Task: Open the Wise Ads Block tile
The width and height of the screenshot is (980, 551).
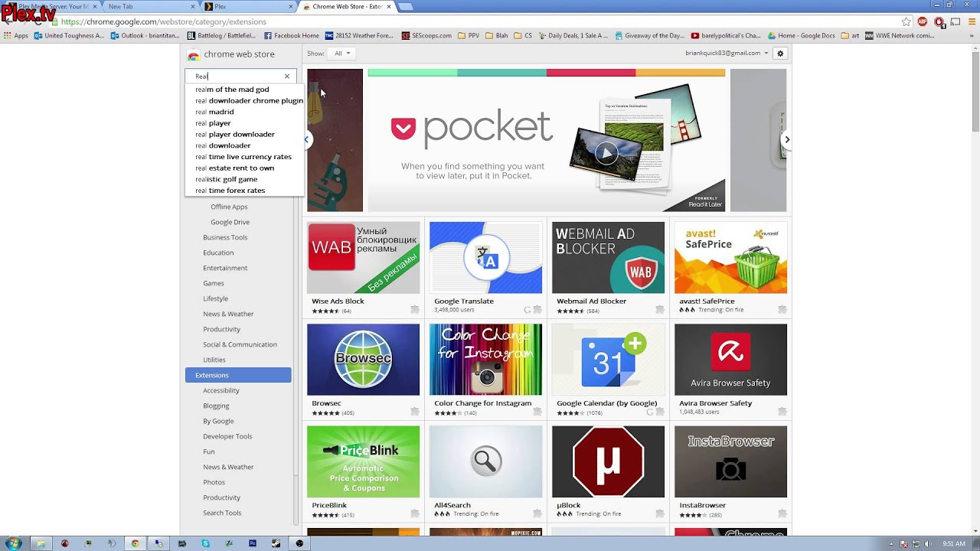Action: point(363,268)
